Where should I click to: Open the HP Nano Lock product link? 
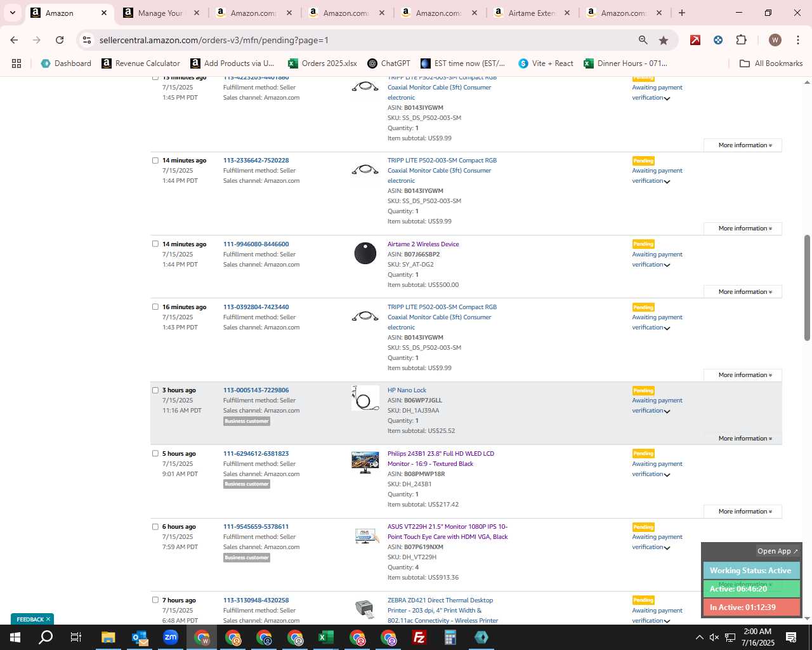(x=407, y=390)
